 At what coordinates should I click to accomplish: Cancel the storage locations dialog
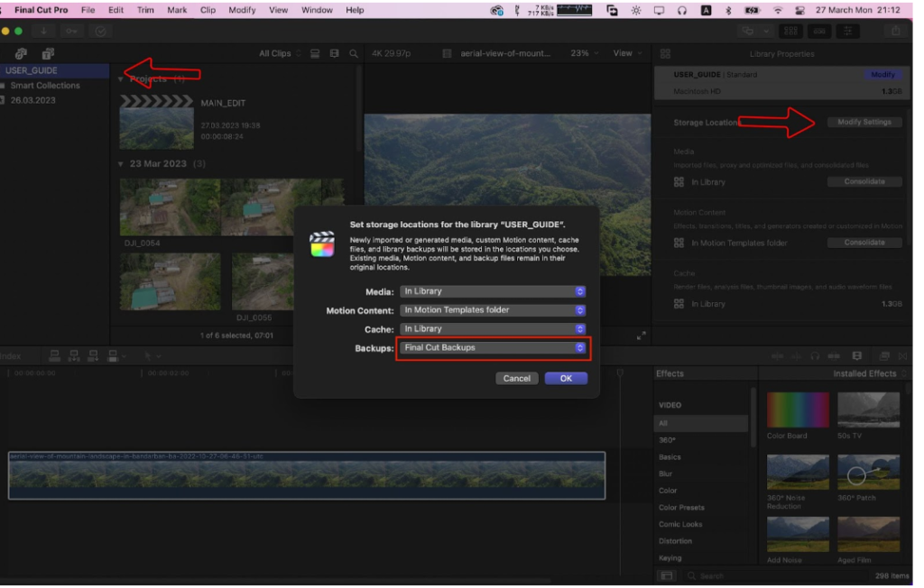click(x=516, y=378)
